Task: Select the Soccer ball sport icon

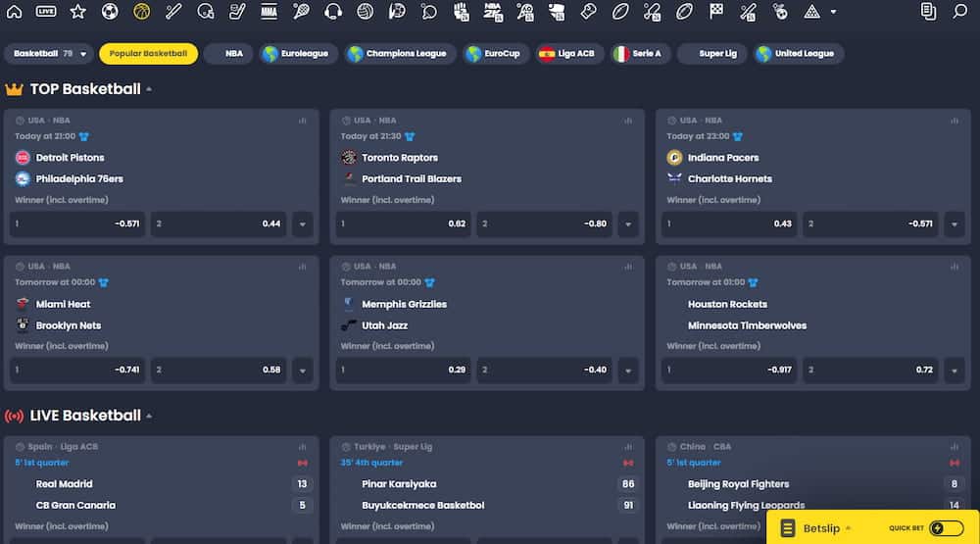Action: [x=110, y=11]
